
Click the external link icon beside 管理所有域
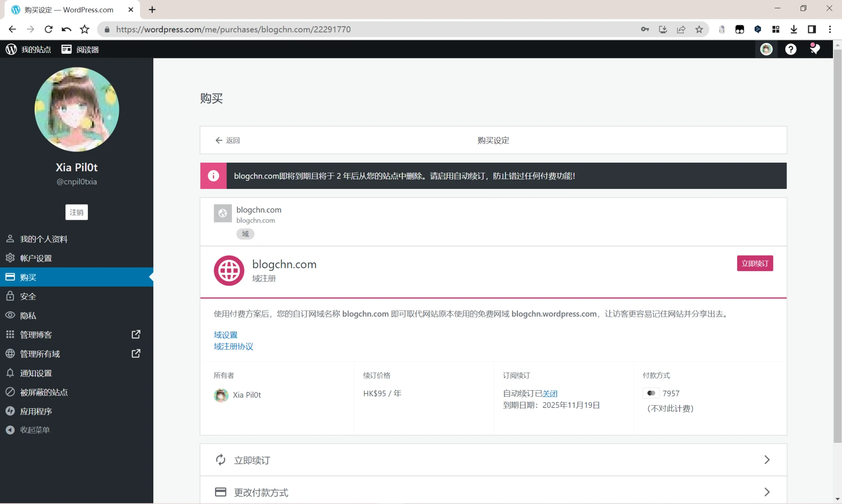pos(136,354)
